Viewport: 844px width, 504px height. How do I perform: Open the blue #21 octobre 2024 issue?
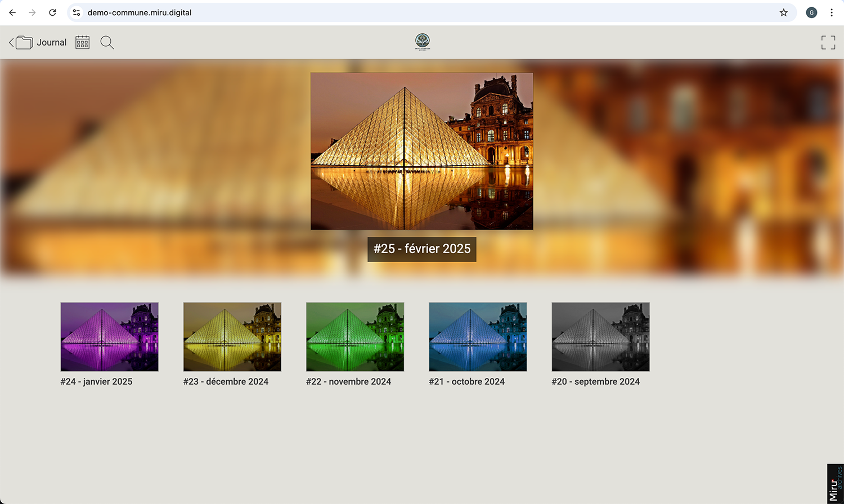477,336
